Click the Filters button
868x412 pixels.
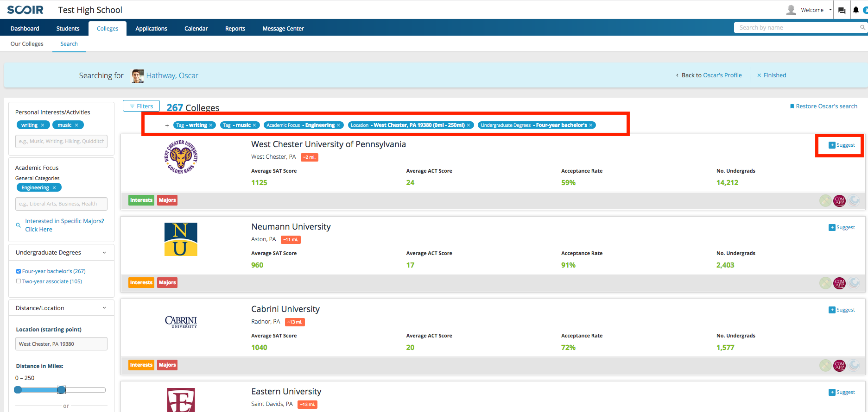[x=141, y=106]
